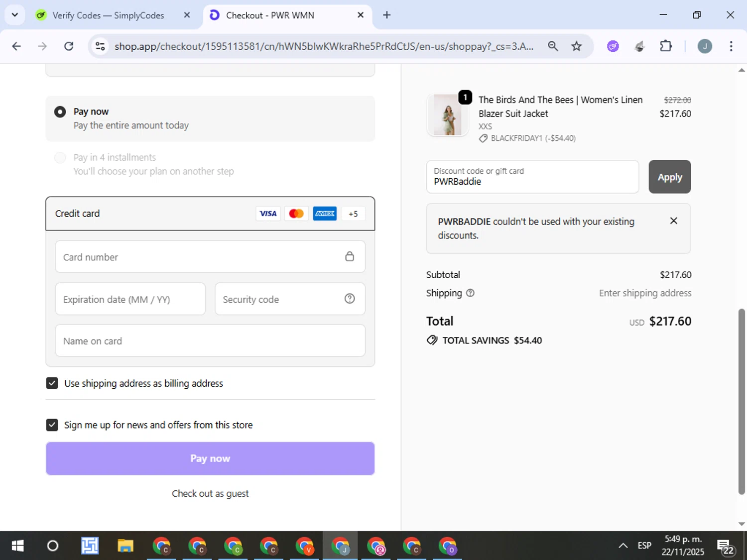Screen dimensions: 747x560
Task: Click the Total Savings tag icon
Action: point(432,340)
